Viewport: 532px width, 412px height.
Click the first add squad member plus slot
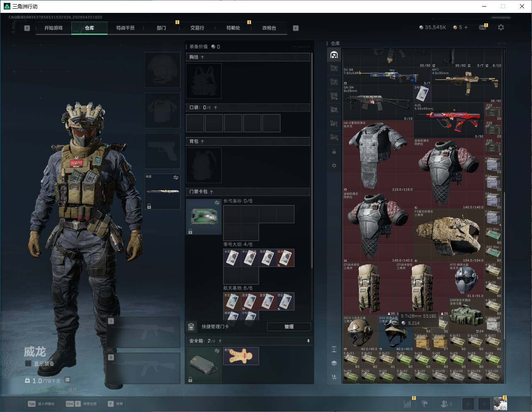[x=468, y=403]
